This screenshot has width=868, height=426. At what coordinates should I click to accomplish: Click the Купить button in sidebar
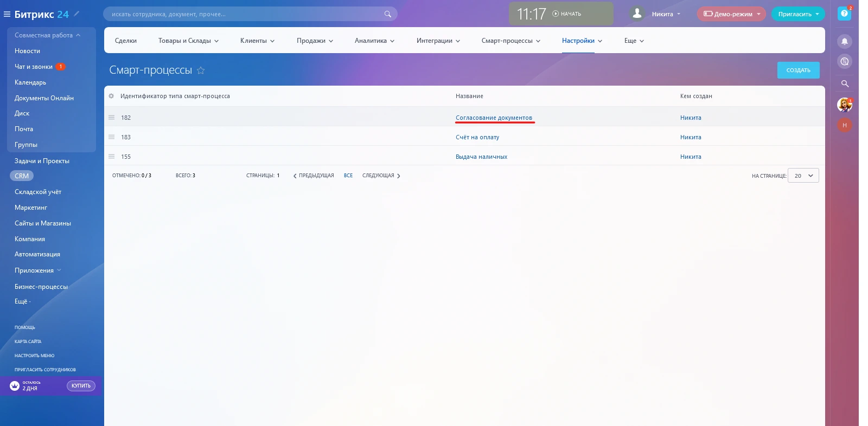pyautogui.click(x=81, y=386)
